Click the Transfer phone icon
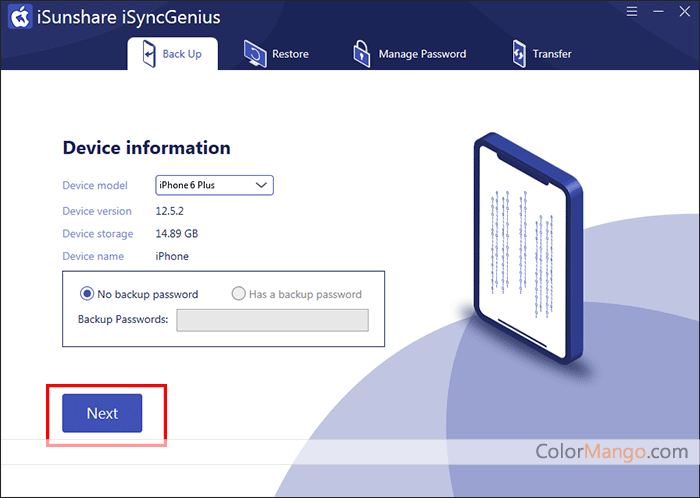The height and width of the screenshot is (498, 700). coord(519,53)
